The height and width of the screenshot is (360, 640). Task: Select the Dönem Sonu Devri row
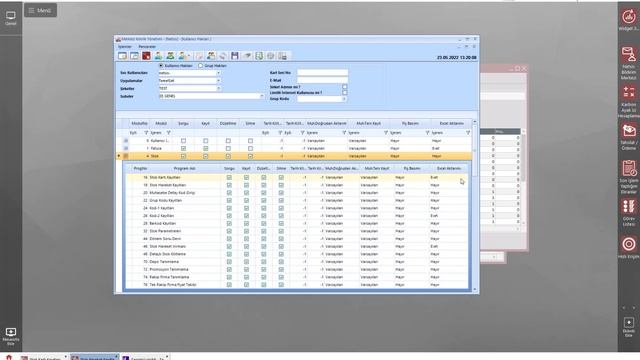[x=297, y=239]
